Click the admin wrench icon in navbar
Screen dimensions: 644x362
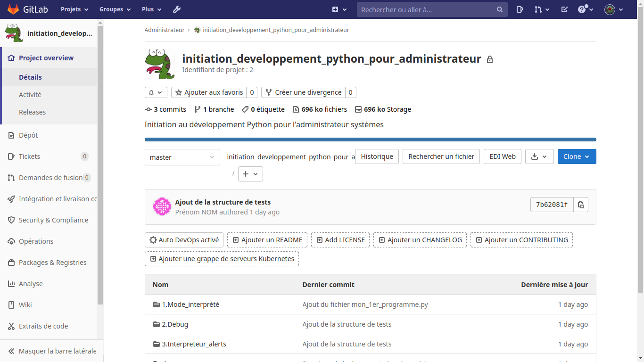pyautogui.click(x=177, y=9)
